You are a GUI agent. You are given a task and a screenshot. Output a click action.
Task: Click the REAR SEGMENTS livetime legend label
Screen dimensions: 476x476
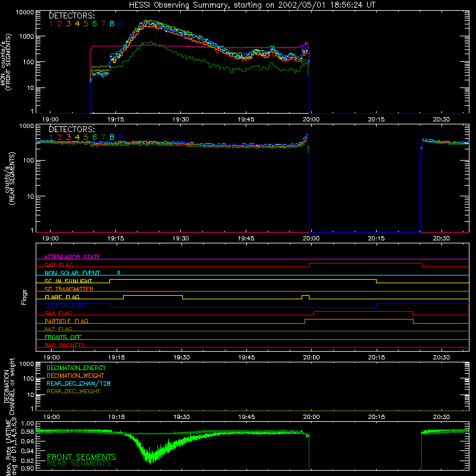(79, 464)
